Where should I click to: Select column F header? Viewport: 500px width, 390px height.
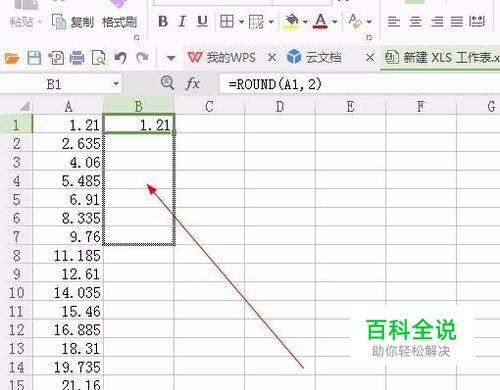coord(421,107)
